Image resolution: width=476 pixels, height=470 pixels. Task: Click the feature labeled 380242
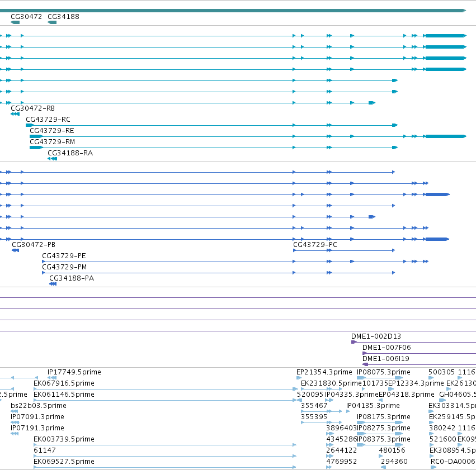[x=442, y=428]
